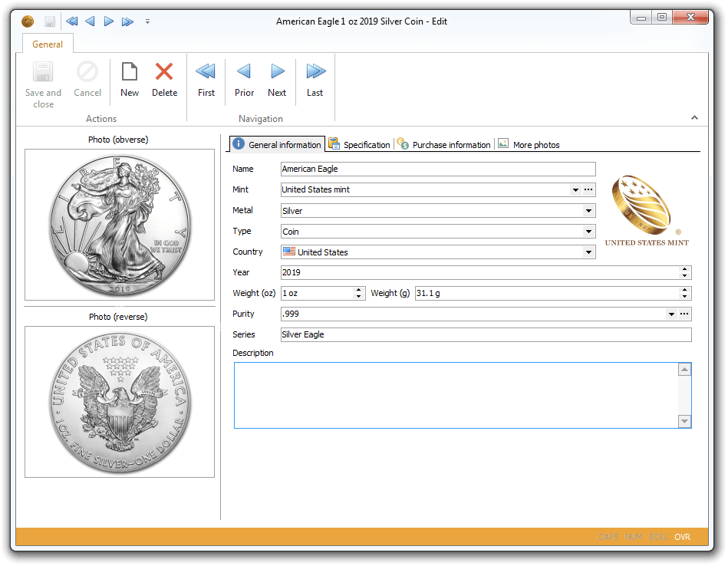The height and width of the screenshot is (566, 728).
Task: Click the obverse coin photo
Action: coord(120,225)
